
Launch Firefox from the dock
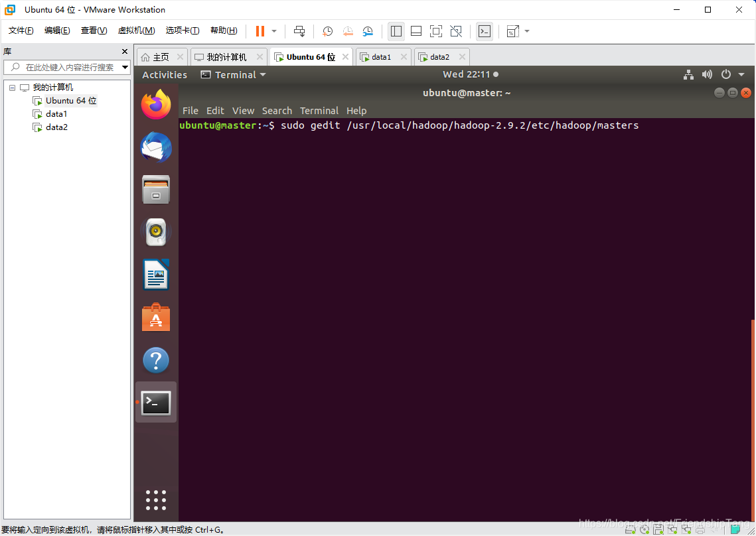pyautogui.click(x=156, y=105)
